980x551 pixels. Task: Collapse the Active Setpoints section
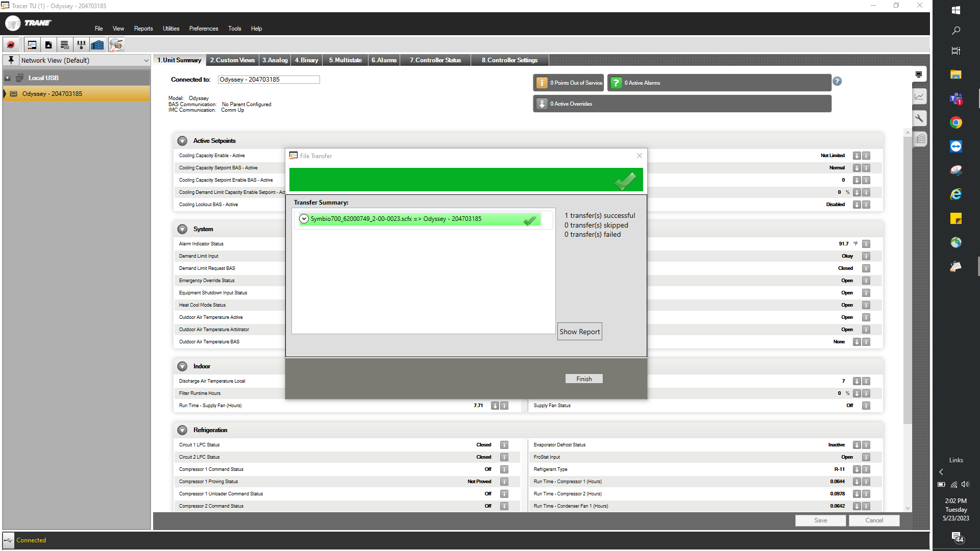coord(182,141)
